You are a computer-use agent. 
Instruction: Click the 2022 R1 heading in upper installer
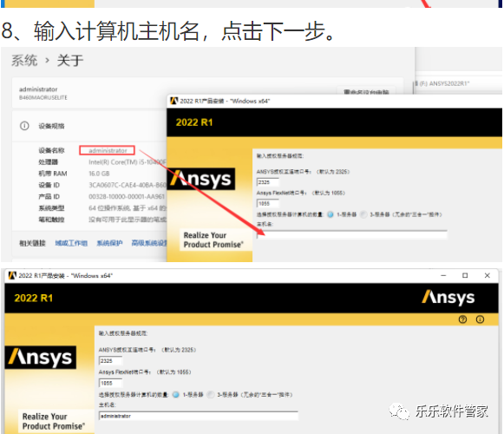click(194, 122)
